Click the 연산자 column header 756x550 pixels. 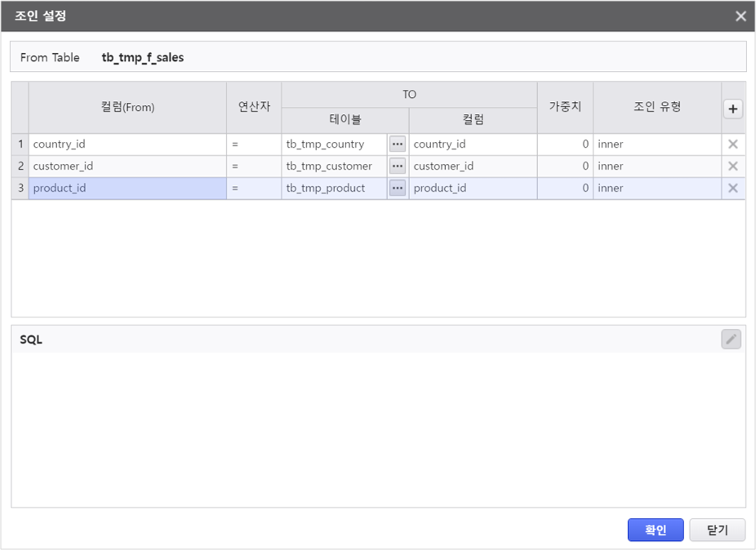(x=254, y=107)
